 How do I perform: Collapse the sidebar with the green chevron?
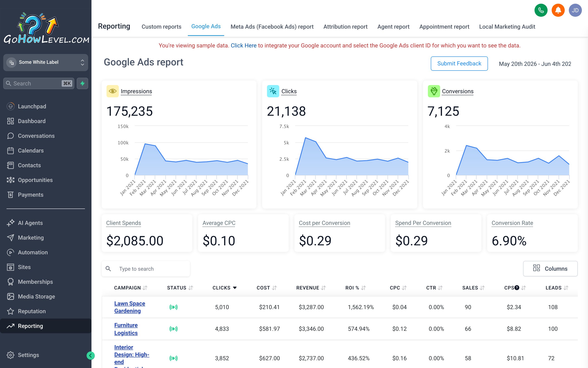click(91, 356)
